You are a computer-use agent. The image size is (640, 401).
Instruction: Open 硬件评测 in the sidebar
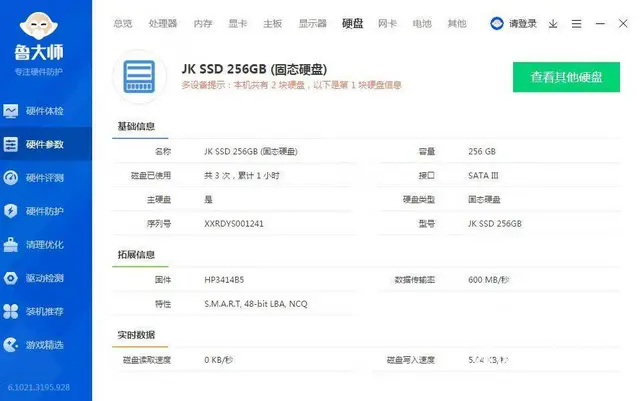[x=46, y=178]
